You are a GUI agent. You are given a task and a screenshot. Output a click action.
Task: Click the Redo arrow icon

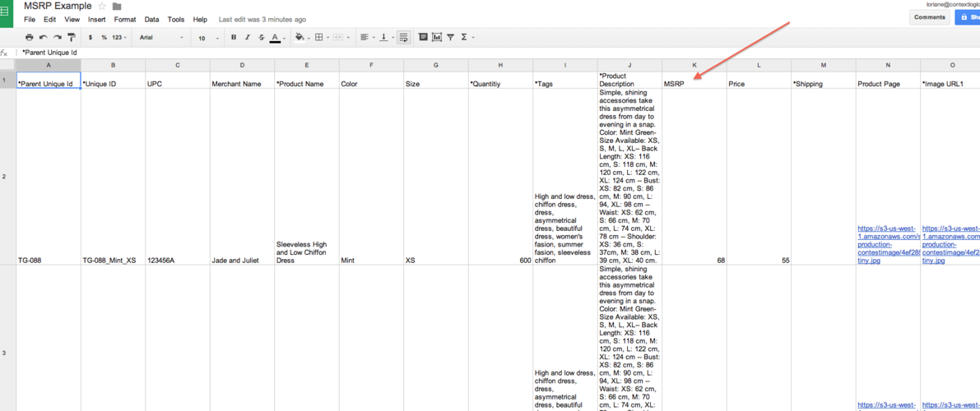tap(58, 38)
